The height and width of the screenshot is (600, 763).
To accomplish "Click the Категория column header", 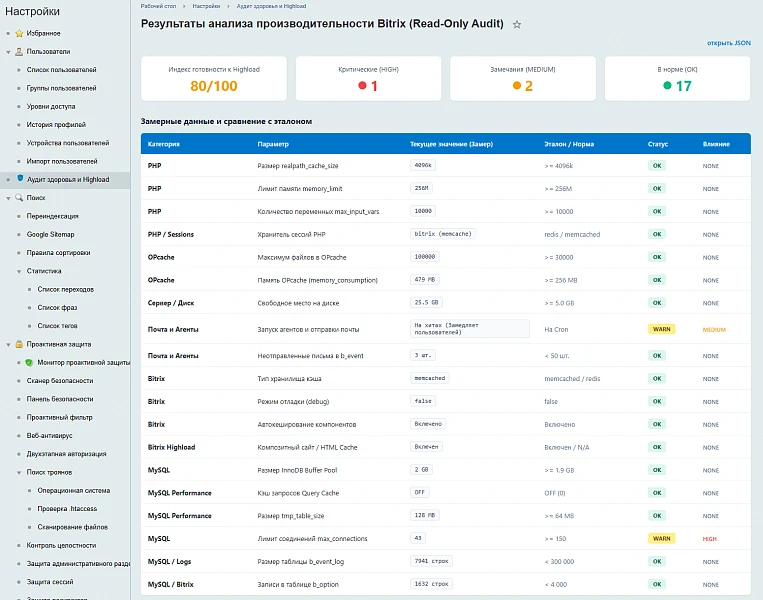I will (164, 144).
